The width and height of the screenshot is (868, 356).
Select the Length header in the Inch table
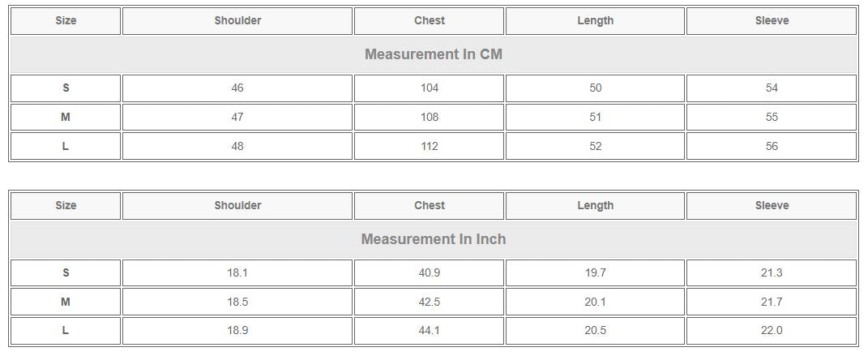595,206
